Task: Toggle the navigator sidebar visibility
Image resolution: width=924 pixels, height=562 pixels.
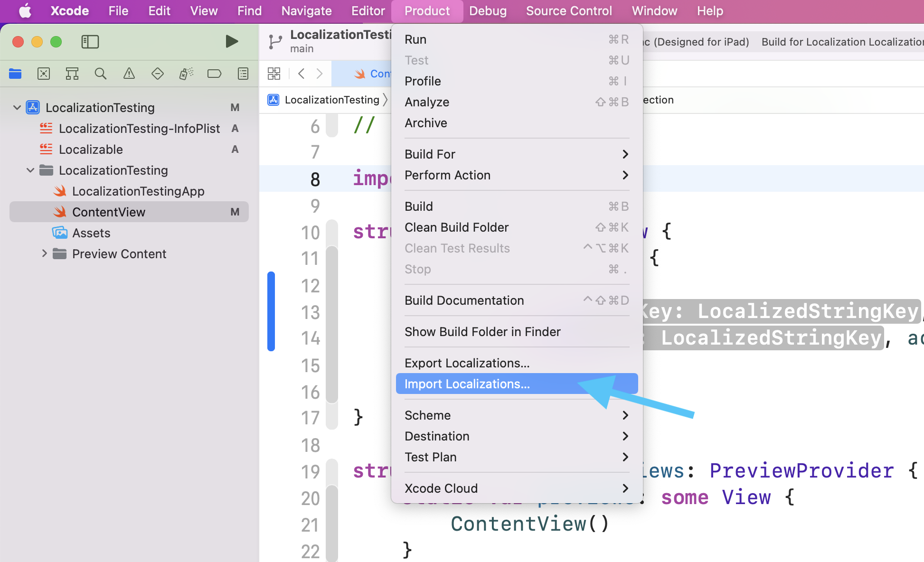Action: tap(90, 42)
